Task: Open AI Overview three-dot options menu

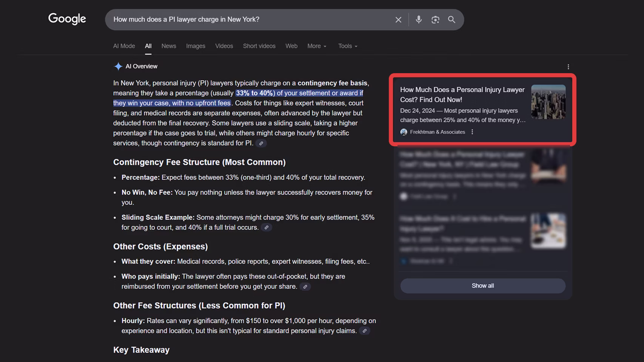Action: click(568, 67)
